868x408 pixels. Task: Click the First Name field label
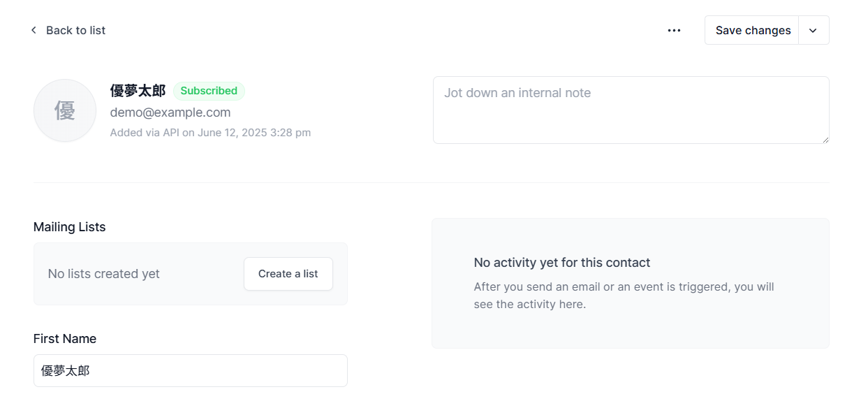pyautogui.click(x=65, y=339)
